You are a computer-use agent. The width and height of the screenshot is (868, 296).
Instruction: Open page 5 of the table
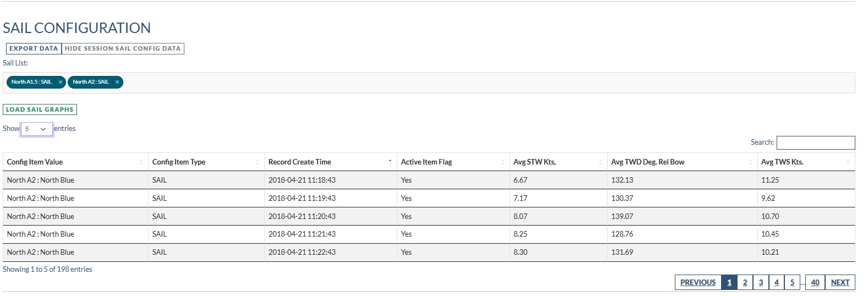point(792,282)
